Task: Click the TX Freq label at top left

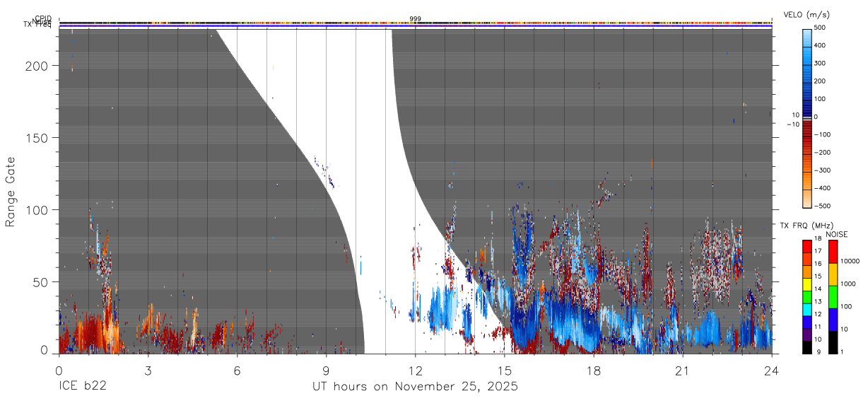Action: pos(39,25)
